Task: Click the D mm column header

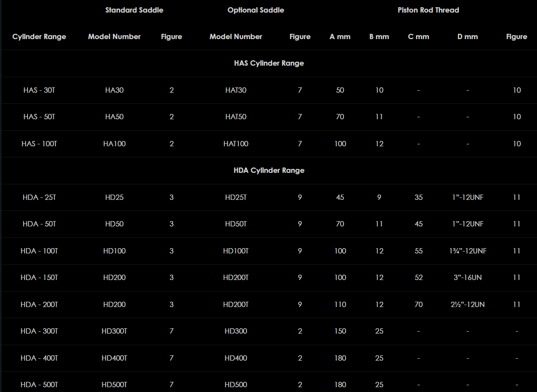Action: coord(467,37)
